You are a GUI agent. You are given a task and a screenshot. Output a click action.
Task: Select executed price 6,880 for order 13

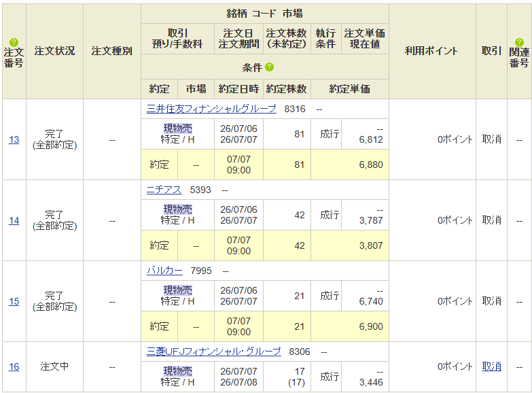pyautogui.click(x=371, y=165)
